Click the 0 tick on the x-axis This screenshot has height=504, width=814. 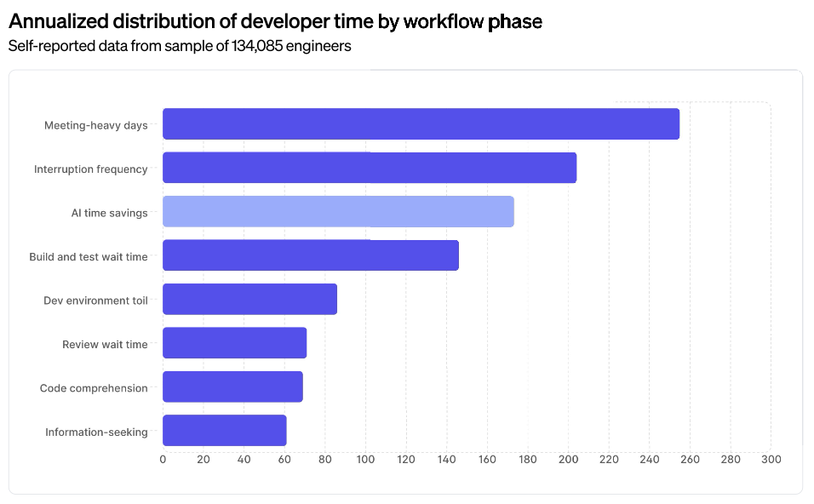163,460
